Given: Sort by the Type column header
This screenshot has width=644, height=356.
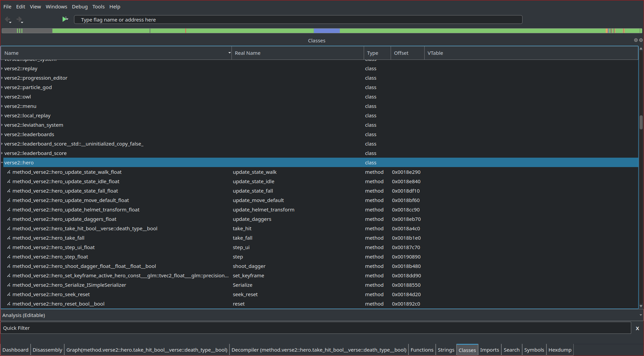Looking at the screenshot, I should (x=377, y=53).
